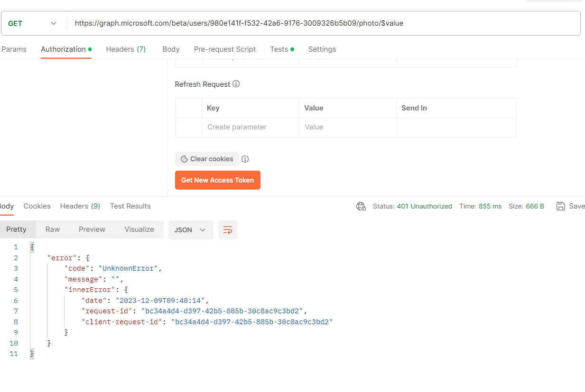Open the JSON response format dropdown
This screenshot has width=585, height=392.
tap(191, 229)
